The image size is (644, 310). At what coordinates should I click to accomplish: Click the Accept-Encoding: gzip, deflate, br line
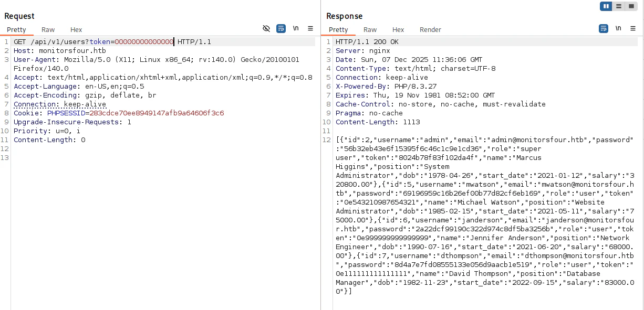pyautogui.click(x=85, y=95)
